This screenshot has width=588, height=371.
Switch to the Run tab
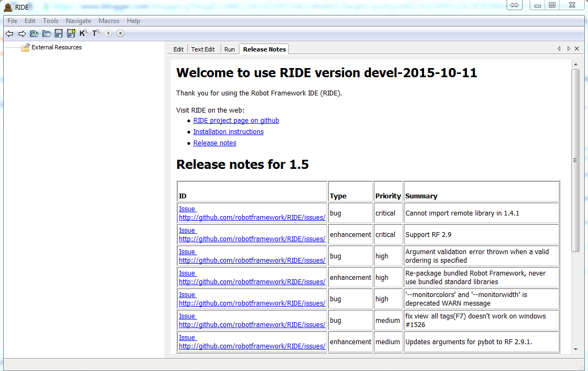[x=229, y=49]
